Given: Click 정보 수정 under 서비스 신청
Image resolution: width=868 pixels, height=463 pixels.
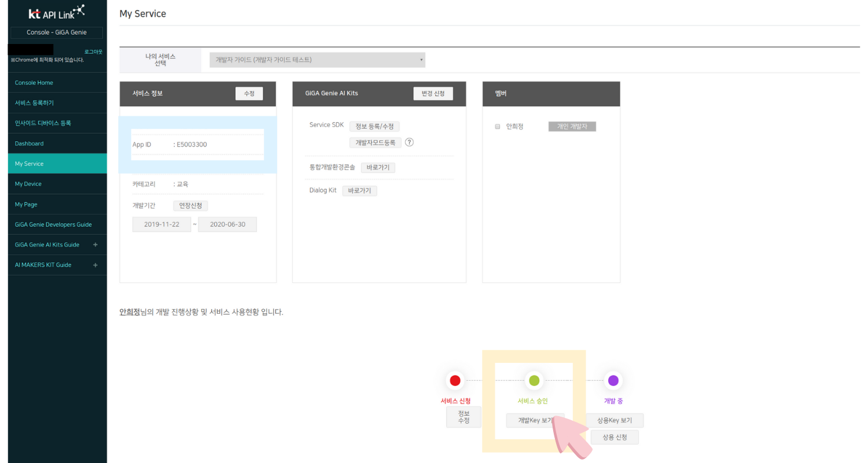Looking at the screenshot, I should click(x=464, y=417).
